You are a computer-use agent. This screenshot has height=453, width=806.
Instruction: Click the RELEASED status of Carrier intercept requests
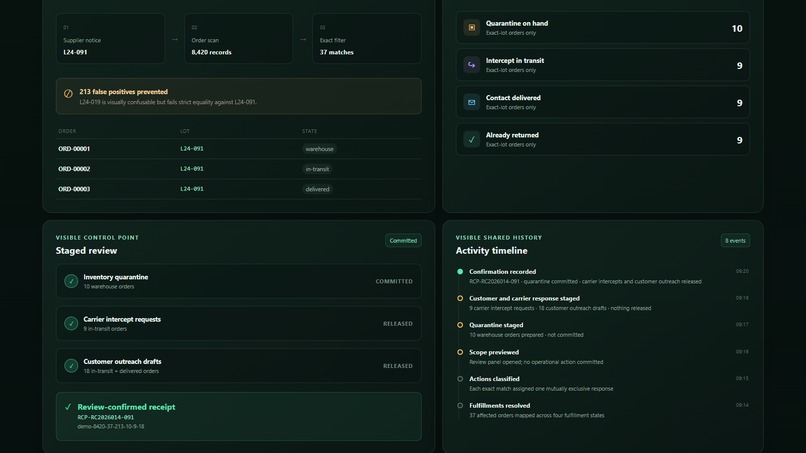(398, 323)
